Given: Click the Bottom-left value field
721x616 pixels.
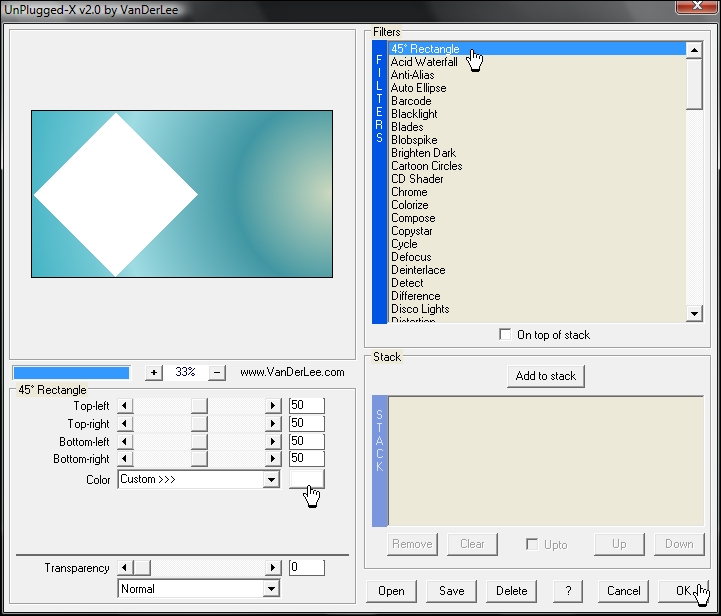Looking at the screenshot, I should click(307, 441).
